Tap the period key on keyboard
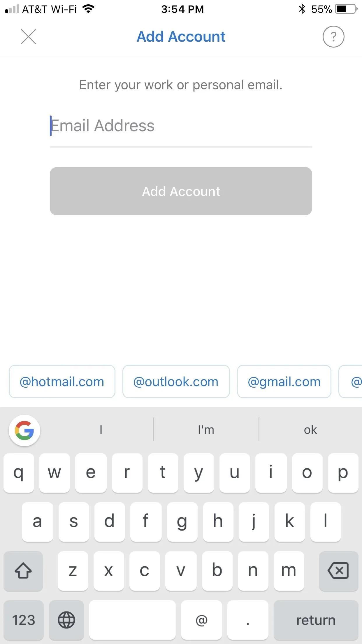Screen dimensions: 362x644 click(x=248, y=620)
